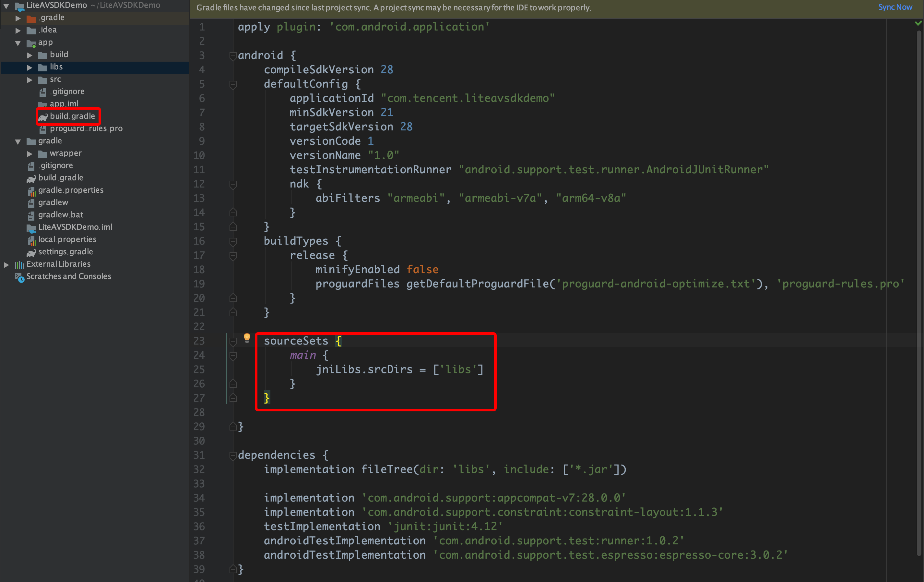Click line number 23 in the gutter
Screen dimensions: 924x582
coord(199,341)
